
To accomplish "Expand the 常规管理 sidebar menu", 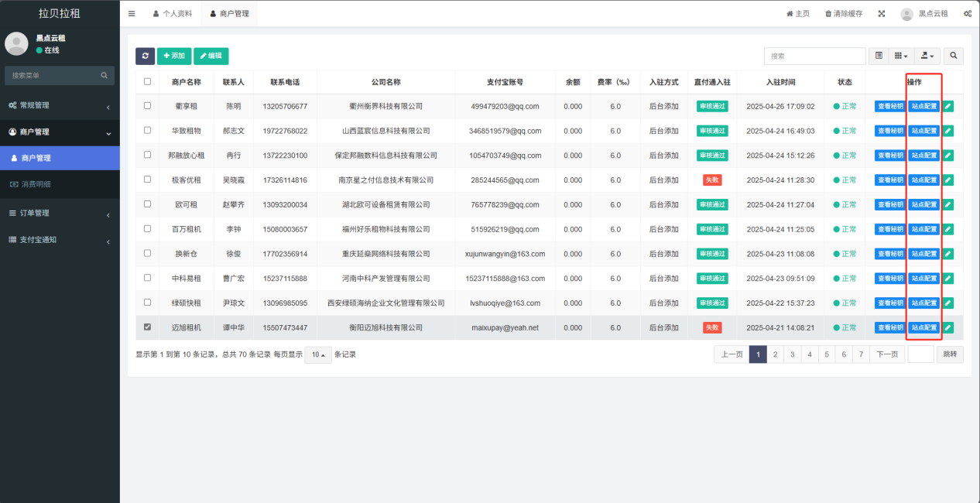I will coord(60,105).
